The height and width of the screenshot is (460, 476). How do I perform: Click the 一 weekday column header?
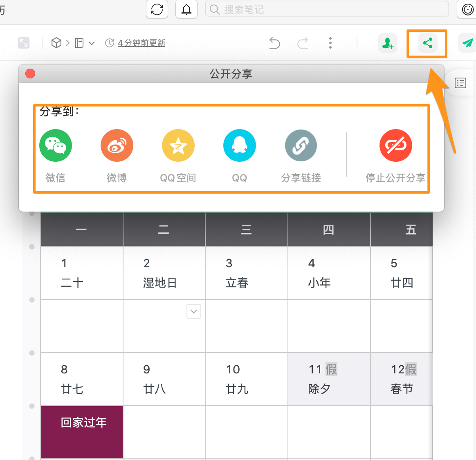[82, 230]
